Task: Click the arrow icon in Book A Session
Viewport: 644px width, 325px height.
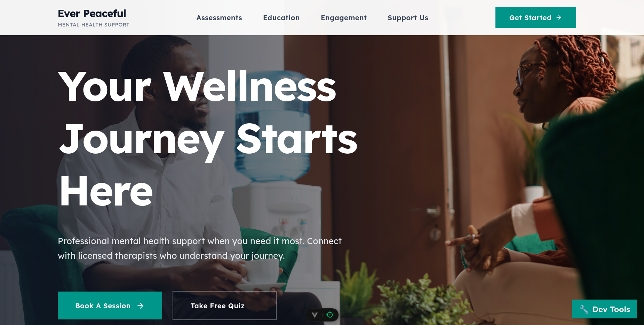Action: coord(141,306)
